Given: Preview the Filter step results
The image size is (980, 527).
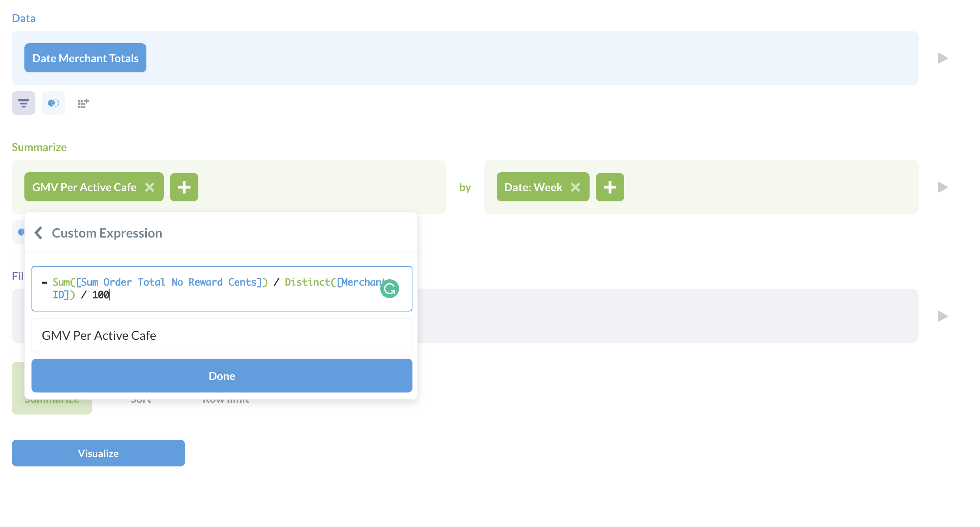Looking at the screenshot, I should pyautogui.click(x=943, y=316).
